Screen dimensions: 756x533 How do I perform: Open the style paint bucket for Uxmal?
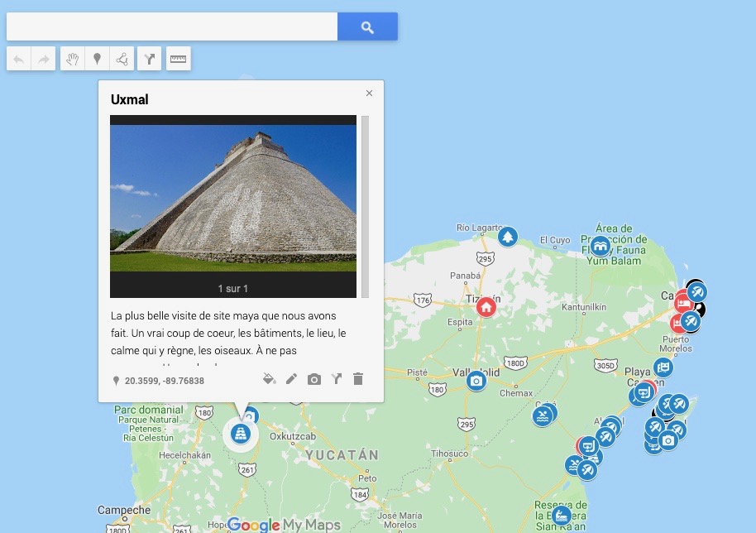pos(269,379)
